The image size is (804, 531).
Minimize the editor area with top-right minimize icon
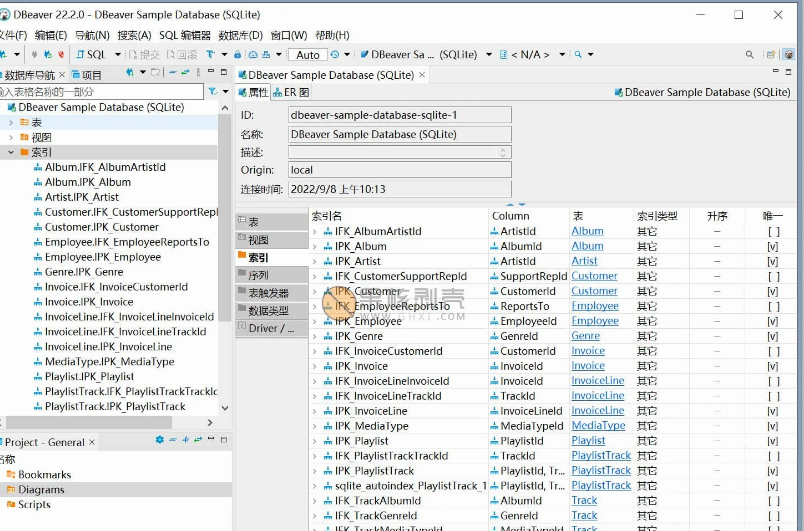(775, 71)
